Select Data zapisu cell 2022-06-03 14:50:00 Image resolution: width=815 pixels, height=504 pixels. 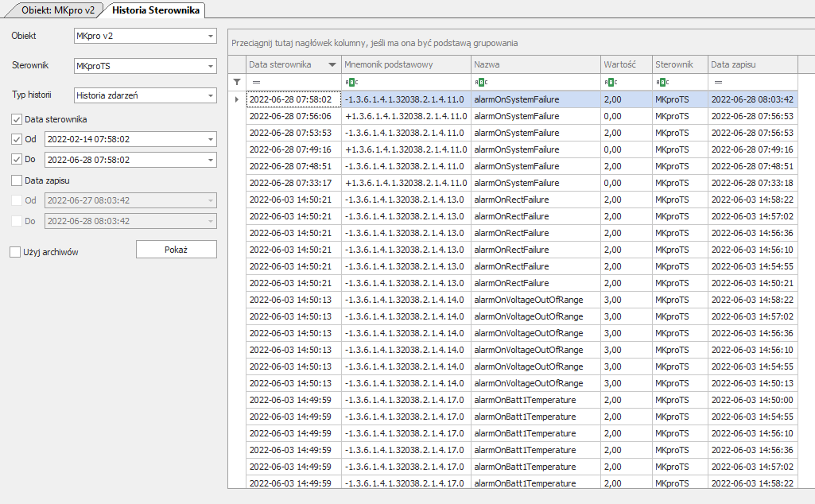(753, 400)
